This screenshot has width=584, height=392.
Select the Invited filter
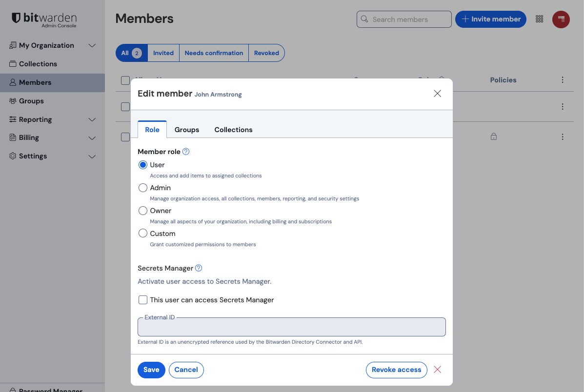[x=163, y=52]
